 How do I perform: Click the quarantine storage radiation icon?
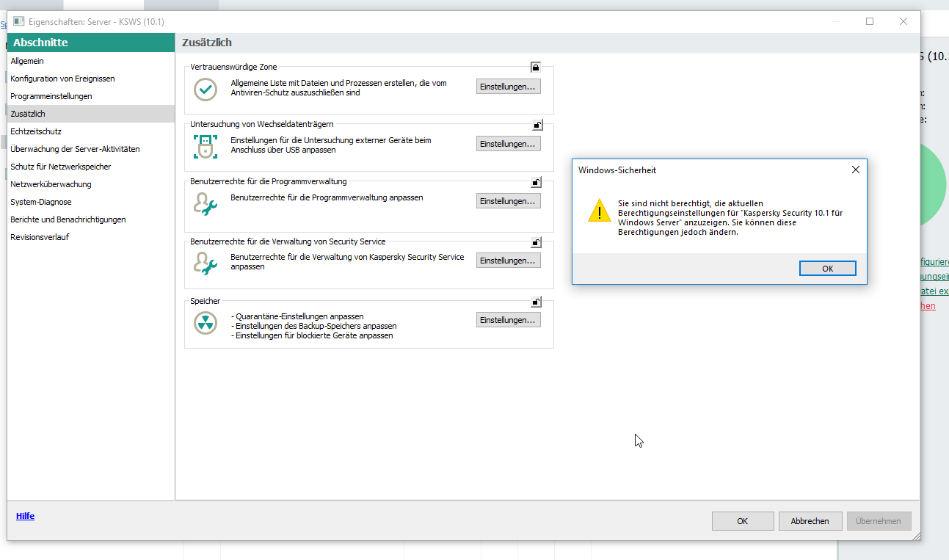(206, 322)
